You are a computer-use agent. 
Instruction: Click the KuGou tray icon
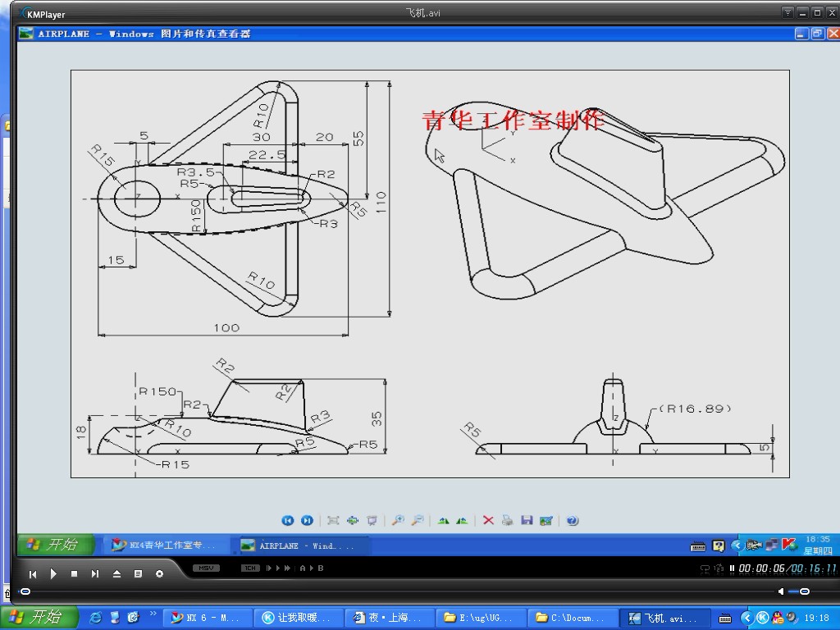click(x=762, y=619)
